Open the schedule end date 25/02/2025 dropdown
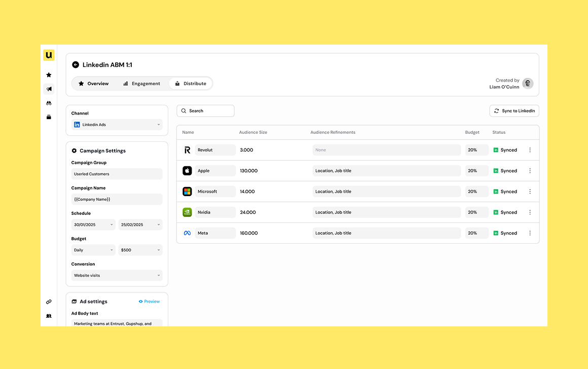 click(140, 225)
